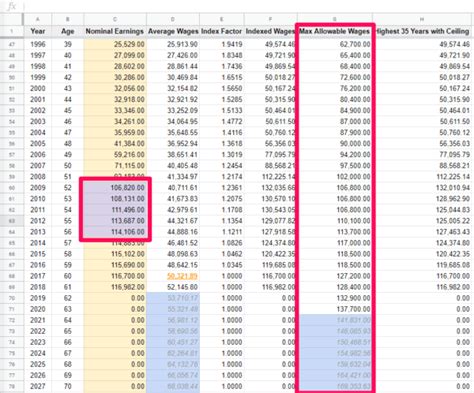Click max allowable wages cell 137,700.00

tap(335, 309)
